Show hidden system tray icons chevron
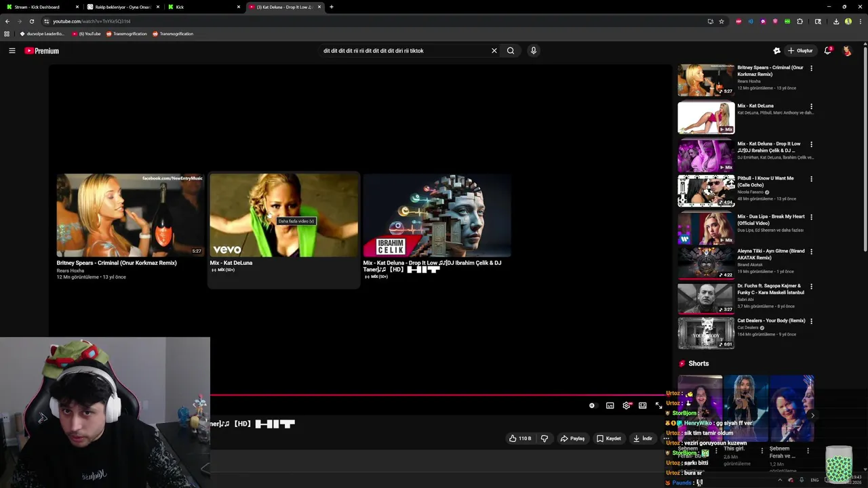 [x=780, y=480]
